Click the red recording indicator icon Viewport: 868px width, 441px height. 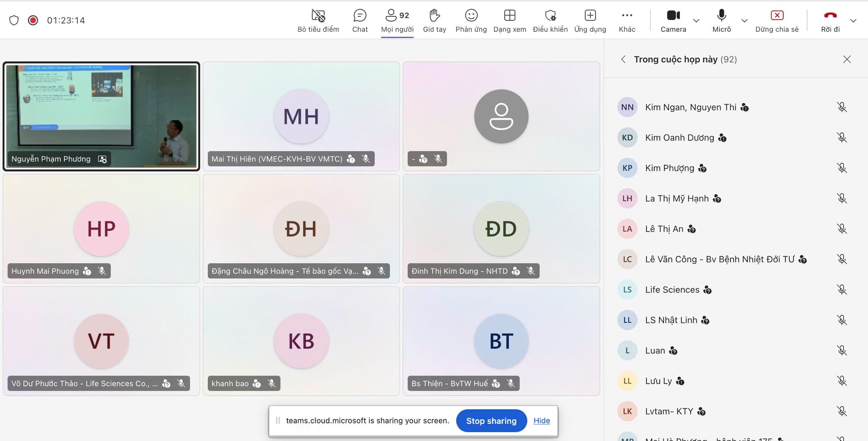33,20
